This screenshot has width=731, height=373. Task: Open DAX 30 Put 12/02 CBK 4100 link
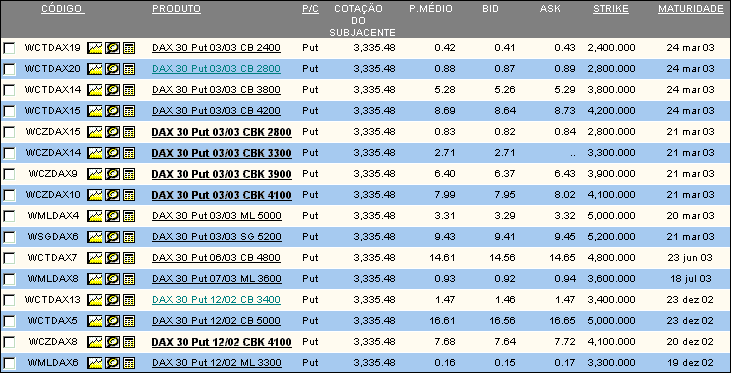(x=221, y=342)
